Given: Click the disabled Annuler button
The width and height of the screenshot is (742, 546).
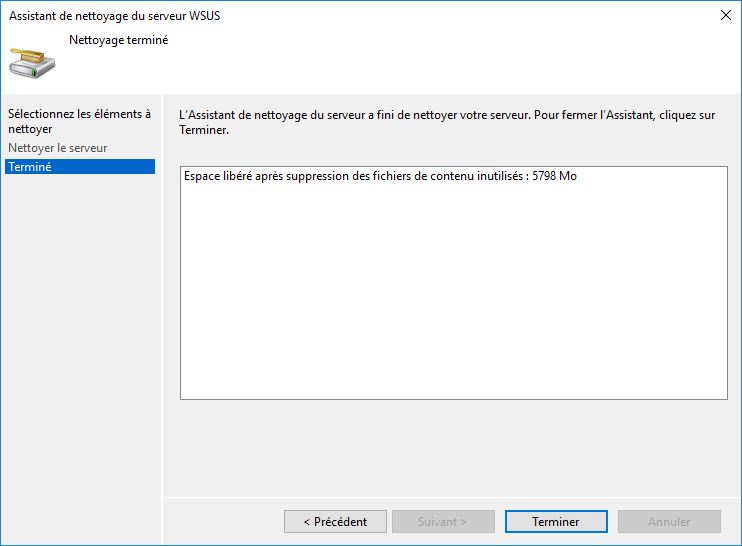Looking at the screenshot, I should click(x=669, y=521).
